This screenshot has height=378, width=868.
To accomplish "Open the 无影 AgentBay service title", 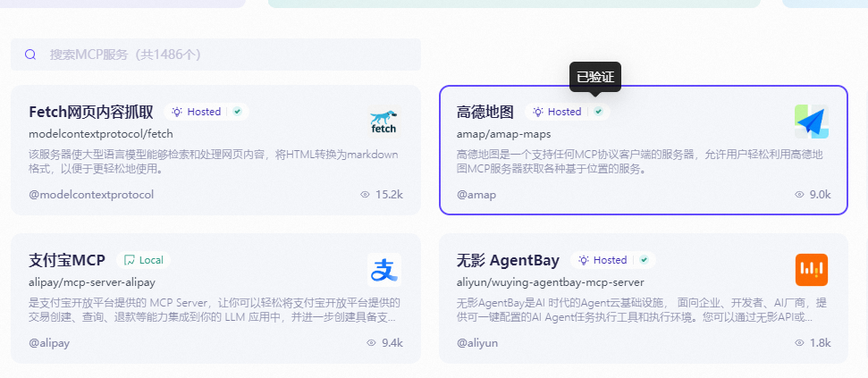I will (x=508, y=260).
